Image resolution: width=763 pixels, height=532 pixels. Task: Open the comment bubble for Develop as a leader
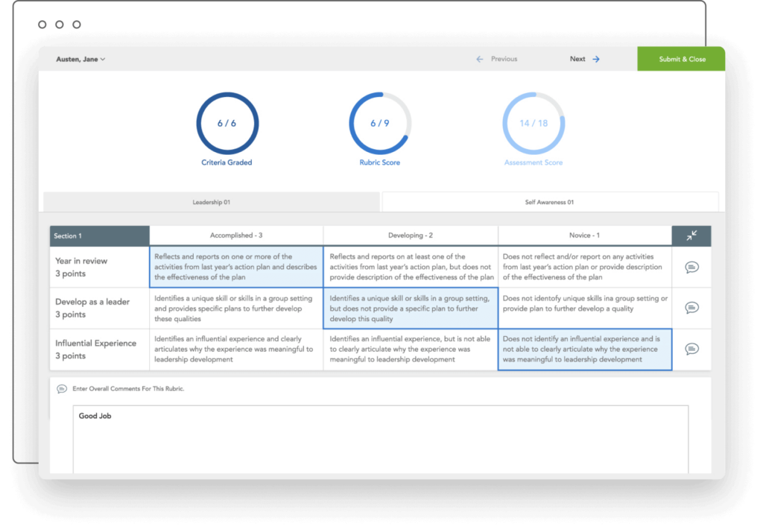[692, 308]
